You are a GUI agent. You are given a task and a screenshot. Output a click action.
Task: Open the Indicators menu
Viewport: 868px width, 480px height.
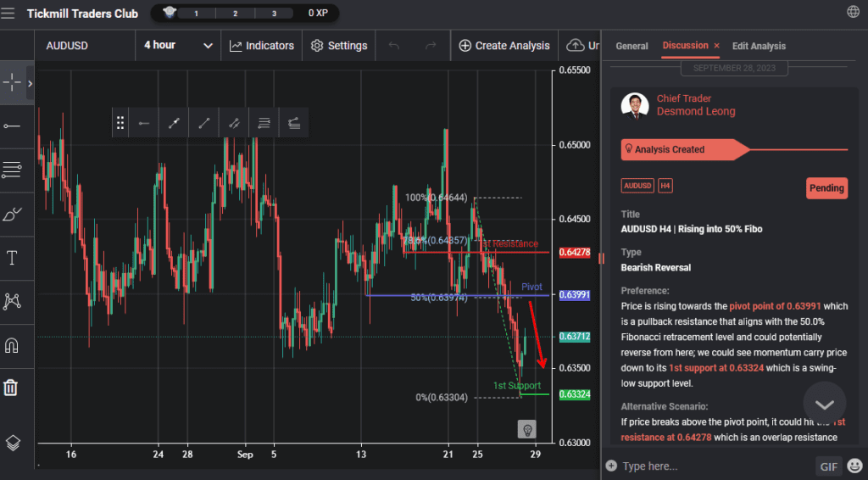click(x=262, y=46)
